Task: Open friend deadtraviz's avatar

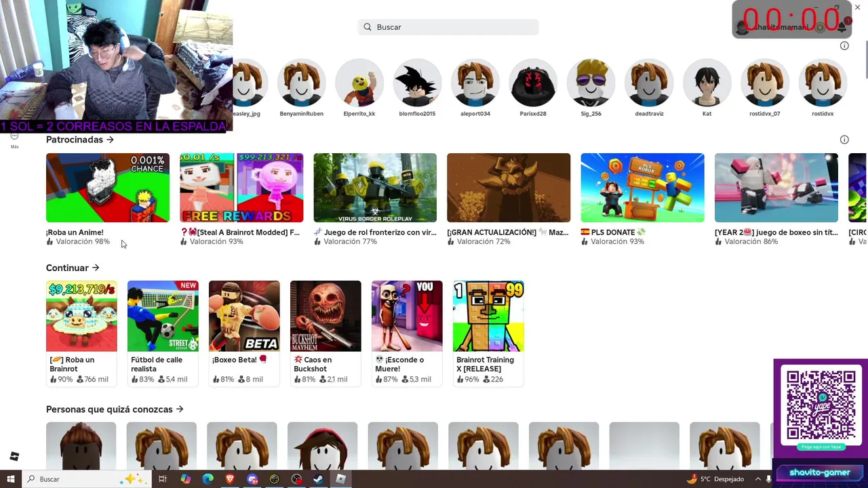Action: [x=649, y=83]
